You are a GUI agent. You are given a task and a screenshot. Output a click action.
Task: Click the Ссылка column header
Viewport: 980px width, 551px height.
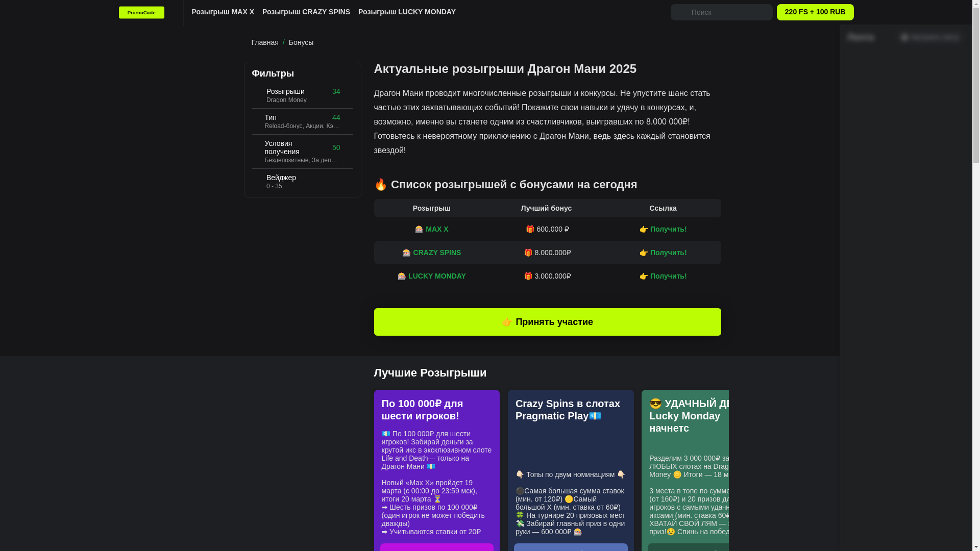click(663, 208)
